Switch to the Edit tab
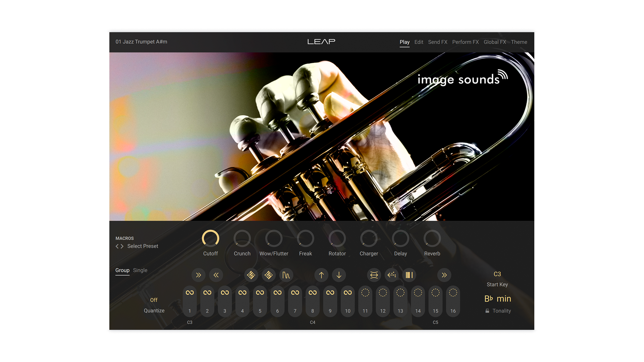 pos(419,42)
